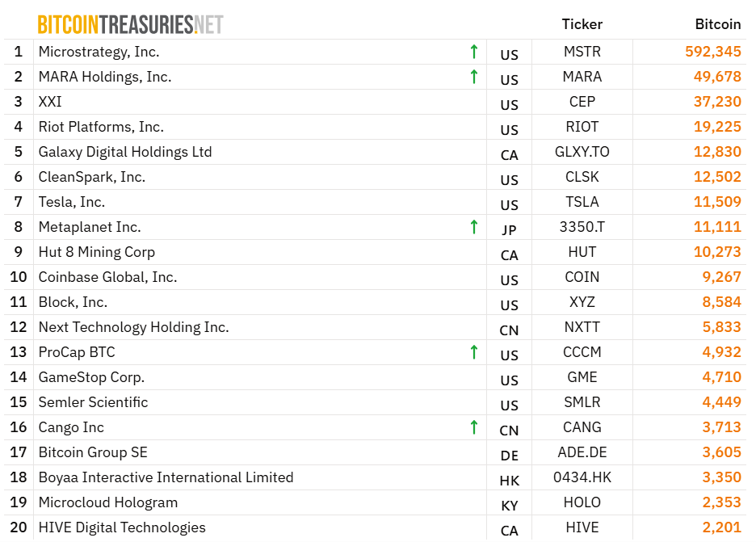Screen dimensions: 756x542
Task: Sort table by the Ticker column header
Action: (582, 24)
